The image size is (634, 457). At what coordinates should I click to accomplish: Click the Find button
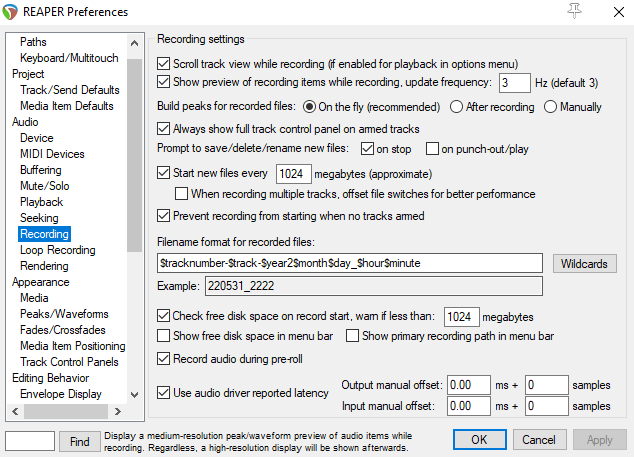pyautogui.click(x=80, y=441)
